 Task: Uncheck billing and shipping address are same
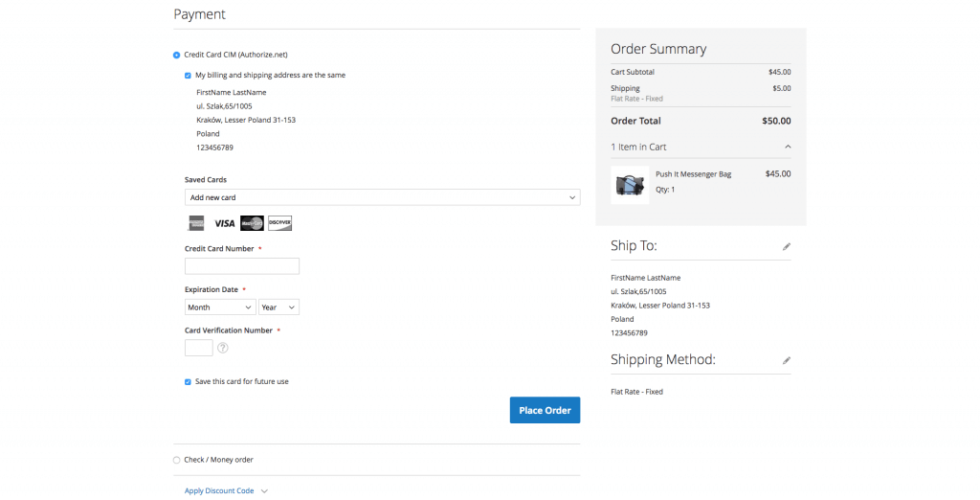189,75
